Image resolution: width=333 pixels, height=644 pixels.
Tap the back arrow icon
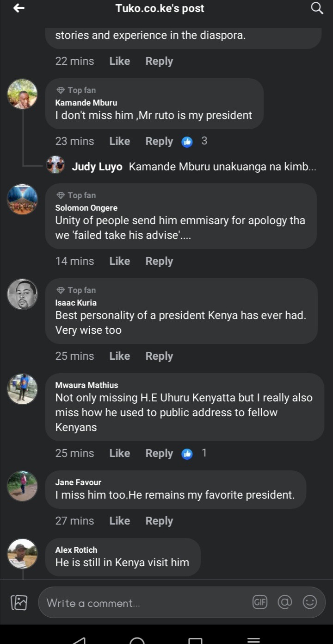point(19,8)
